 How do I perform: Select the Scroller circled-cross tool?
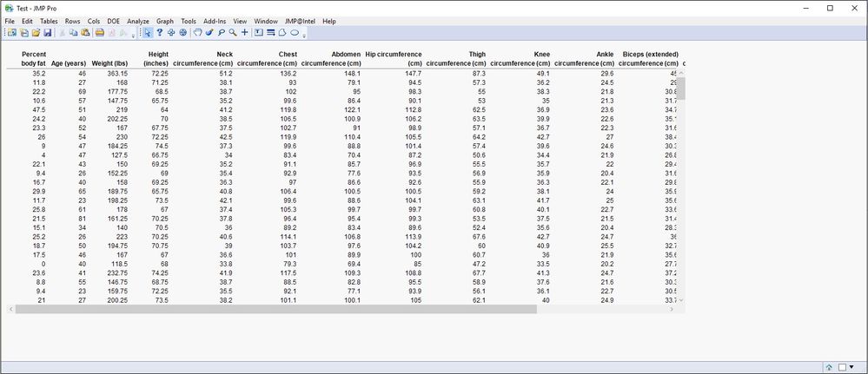click(x=183, y=33)
